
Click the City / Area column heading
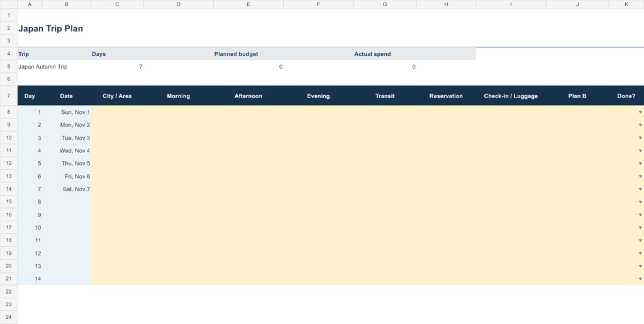117,96
